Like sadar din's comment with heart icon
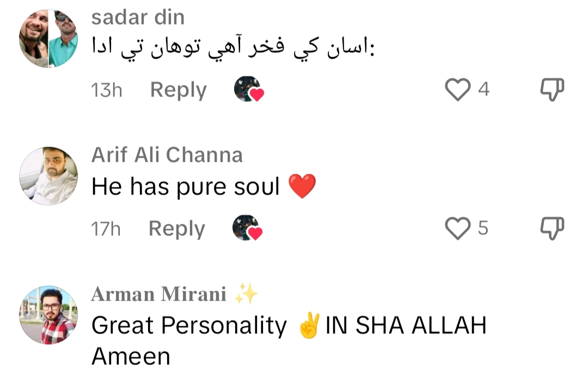The height and width of the screenshot is (380, 588). tap(457, 89)
